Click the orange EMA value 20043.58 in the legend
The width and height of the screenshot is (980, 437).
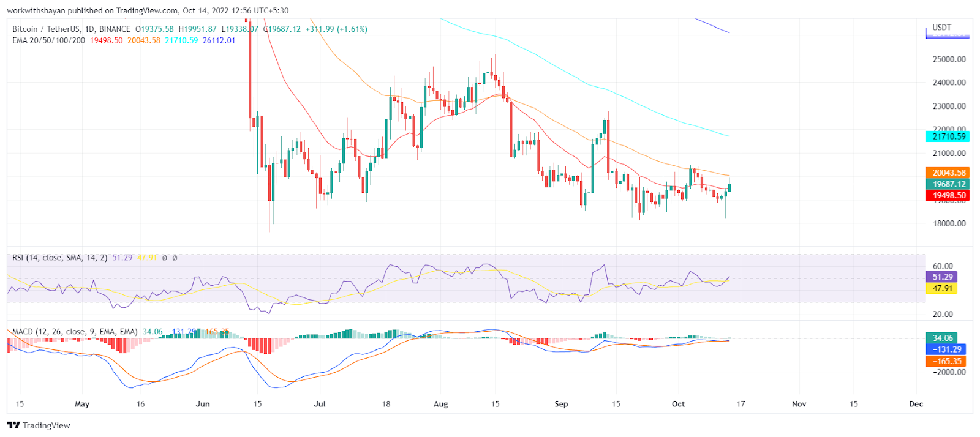tap(144, 40)
